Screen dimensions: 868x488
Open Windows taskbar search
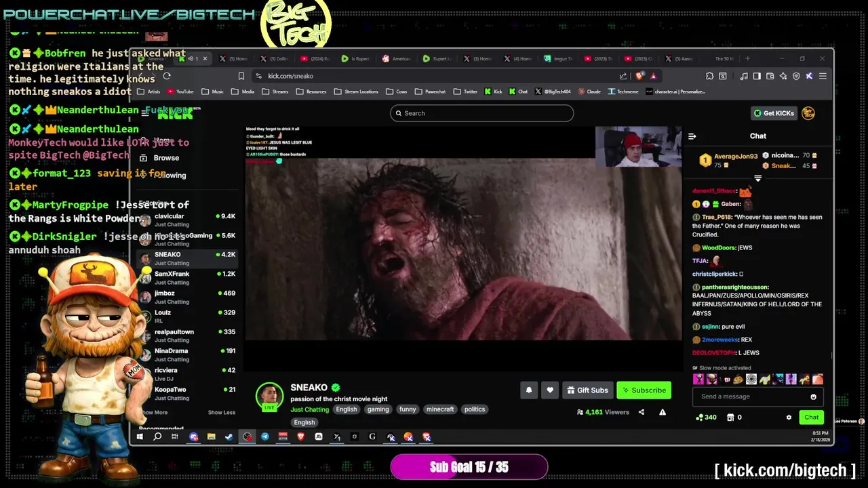(157, 437)
